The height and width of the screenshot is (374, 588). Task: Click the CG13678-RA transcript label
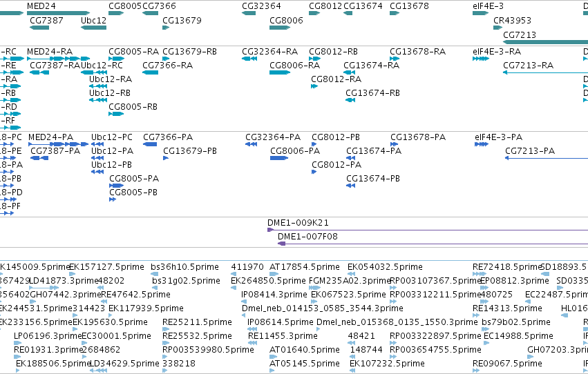tap(418, 51)
